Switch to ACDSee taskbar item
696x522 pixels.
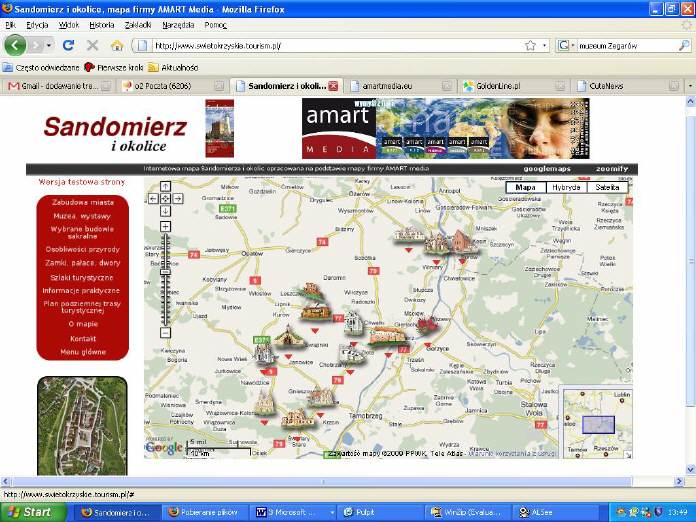(x=555, y=512)
